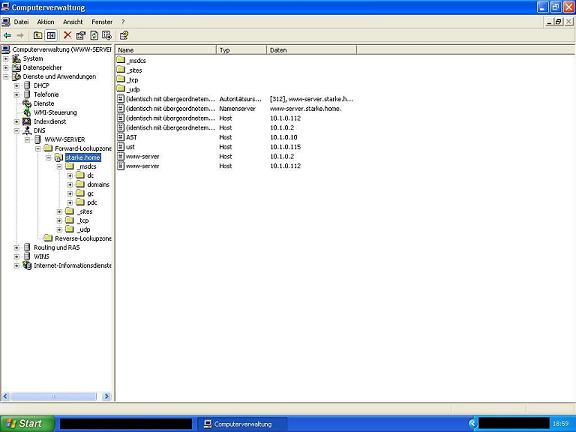This screenshot has height=432, width=576.
Task: Select the Forward-Lookupzonen folder
Action: click(83, 148)
